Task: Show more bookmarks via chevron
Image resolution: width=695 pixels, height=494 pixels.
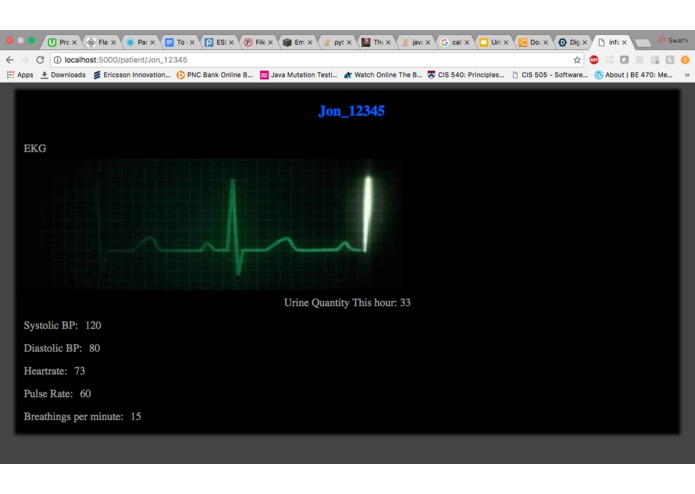Action: pyautogui.click(x=687, y=75)
